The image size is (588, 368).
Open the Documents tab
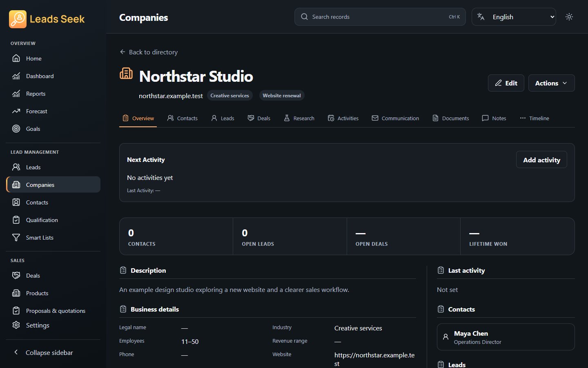coord(451,118)
